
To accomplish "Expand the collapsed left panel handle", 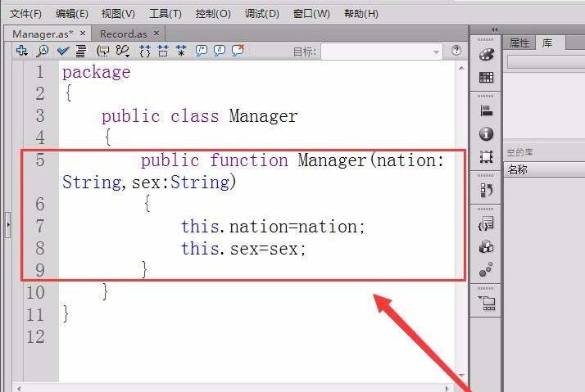I will [7, 225].
